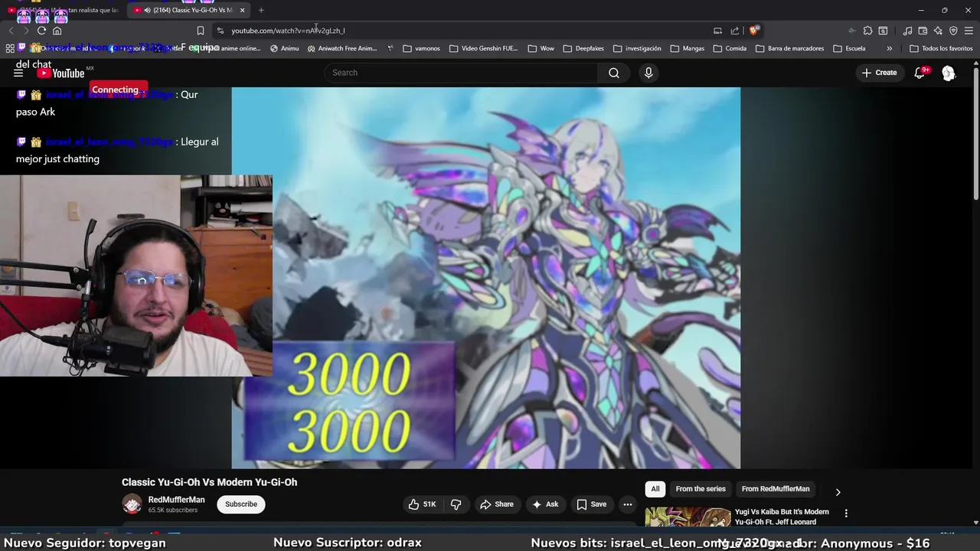Show hidden bookmarks overflow chevron

coord(889,48)
